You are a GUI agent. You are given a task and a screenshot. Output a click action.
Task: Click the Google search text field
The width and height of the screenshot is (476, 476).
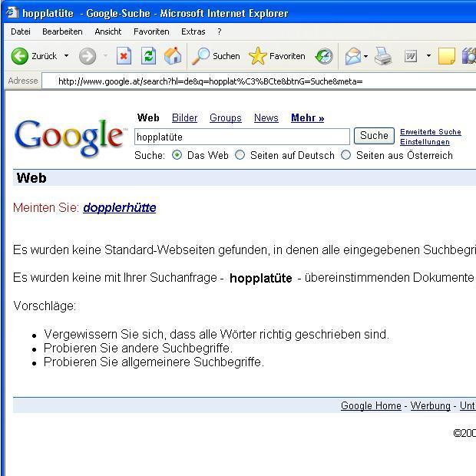pyautogui.click(x=242, y=137)
